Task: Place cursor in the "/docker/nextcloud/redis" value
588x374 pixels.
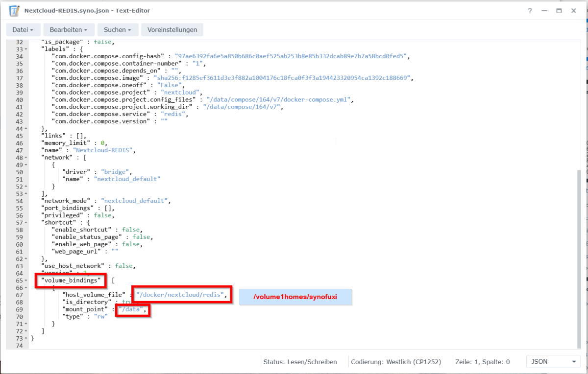Action: (x=180, y=295)
